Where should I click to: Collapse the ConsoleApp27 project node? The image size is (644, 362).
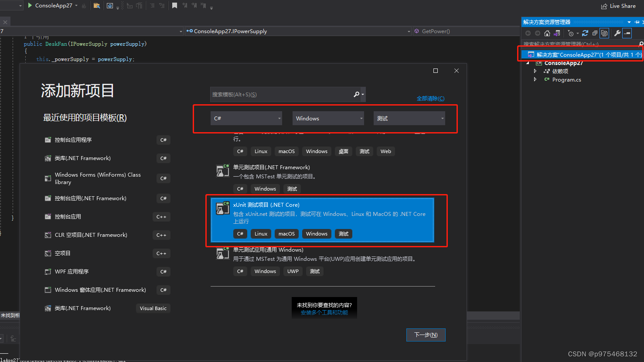(528, 63)
